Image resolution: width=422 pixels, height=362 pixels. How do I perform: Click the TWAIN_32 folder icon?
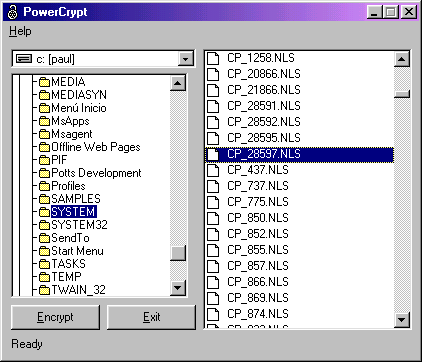[x=44, y=290]
